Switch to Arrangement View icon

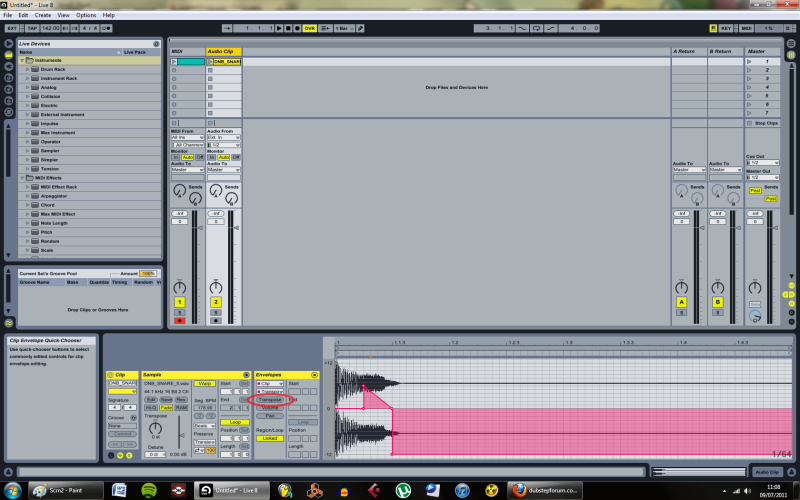click(x=791, y=43)
